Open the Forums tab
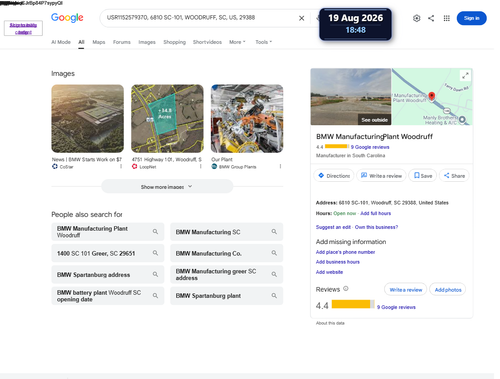 [122, 42]
